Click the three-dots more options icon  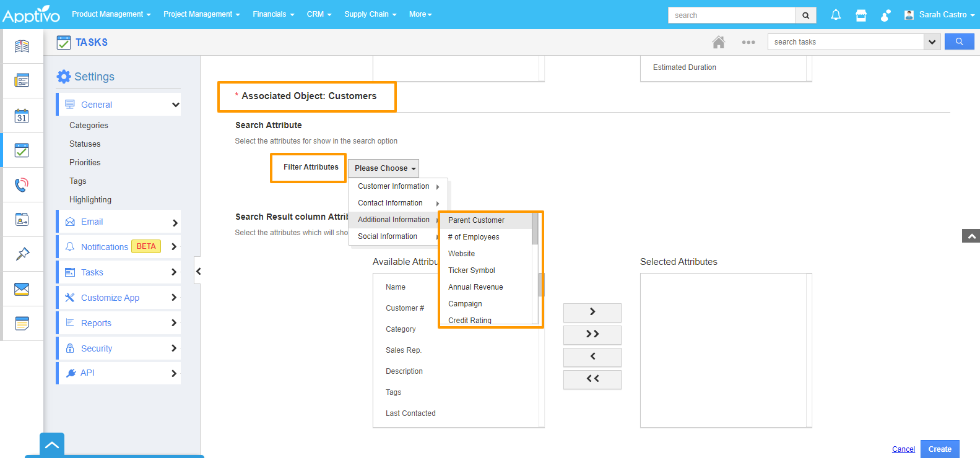coord(748,42)
